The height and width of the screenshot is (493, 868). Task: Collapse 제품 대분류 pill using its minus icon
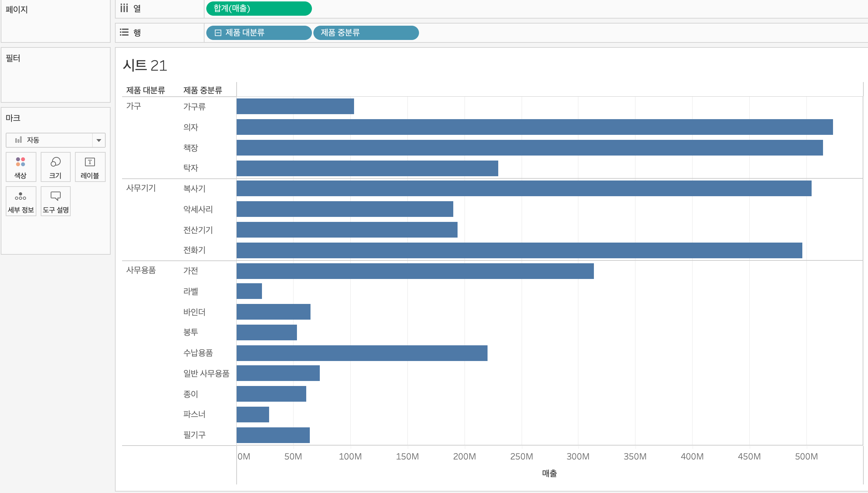tap(218, 33)
